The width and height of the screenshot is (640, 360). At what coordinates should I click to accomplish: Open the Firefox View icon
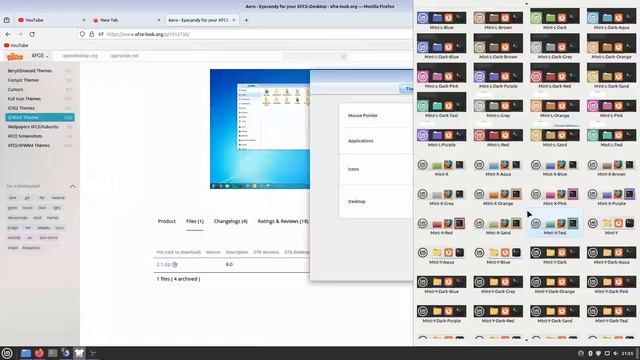click(7, 20)
